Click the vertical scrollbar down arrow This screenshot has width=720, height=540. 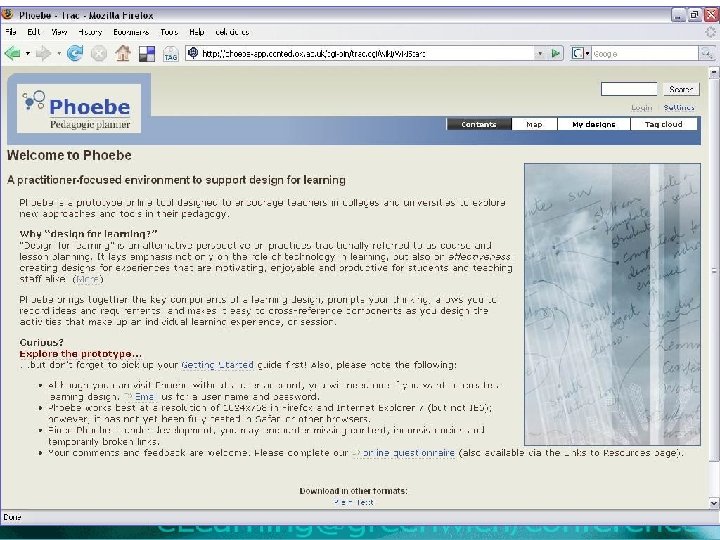click(714, 503)
